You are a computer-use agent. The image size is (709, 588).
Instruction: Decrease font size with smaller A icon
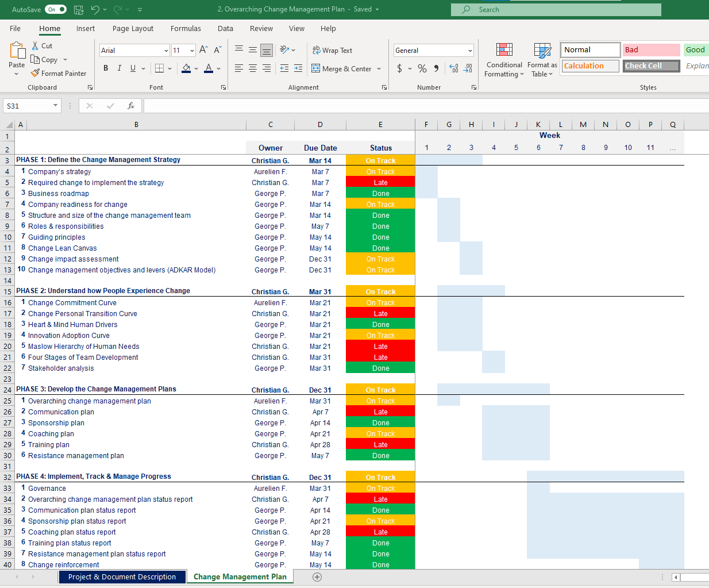coord(218,50)
